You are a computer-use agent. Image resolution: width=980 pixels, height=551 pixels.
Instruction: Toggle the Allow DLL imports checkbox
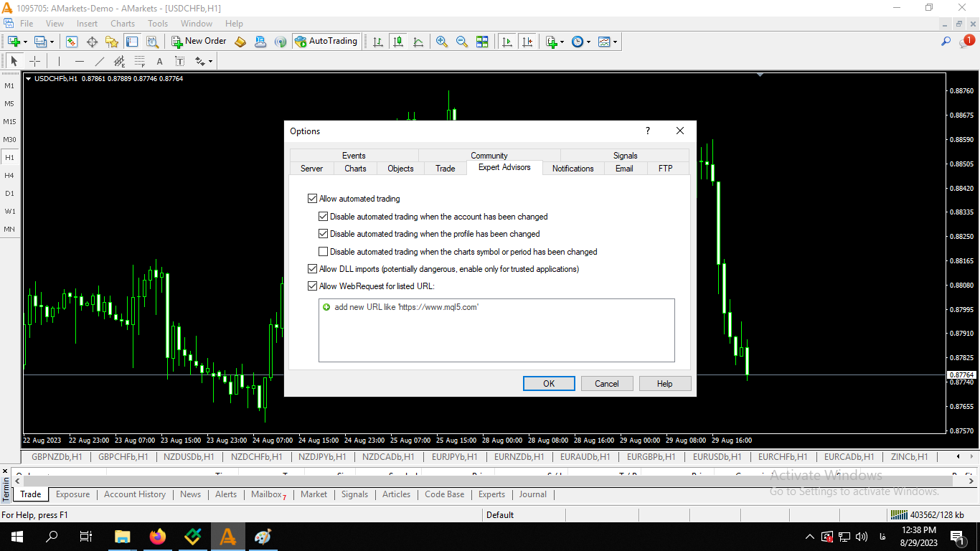tap(312, 269)
